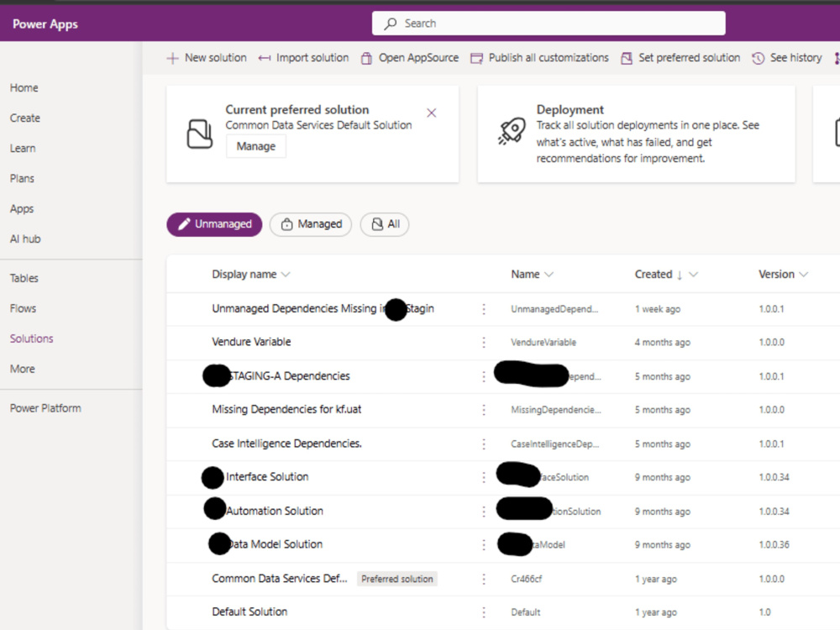Click the 1.0.0.36 version cell

(x=774, y=545)
